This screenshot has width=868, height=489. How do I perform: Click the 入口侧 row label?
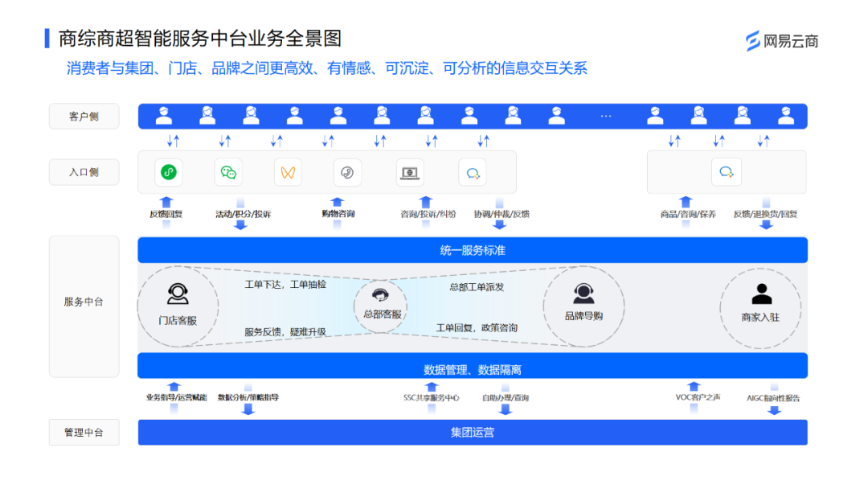[84, 172]
